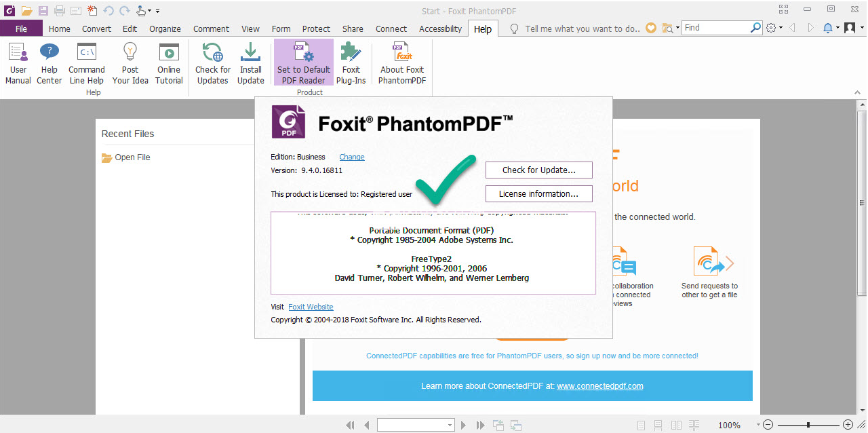Click the zoom out minus button
The height and width of the screenshot is (433, 868).
pos(768,425)
